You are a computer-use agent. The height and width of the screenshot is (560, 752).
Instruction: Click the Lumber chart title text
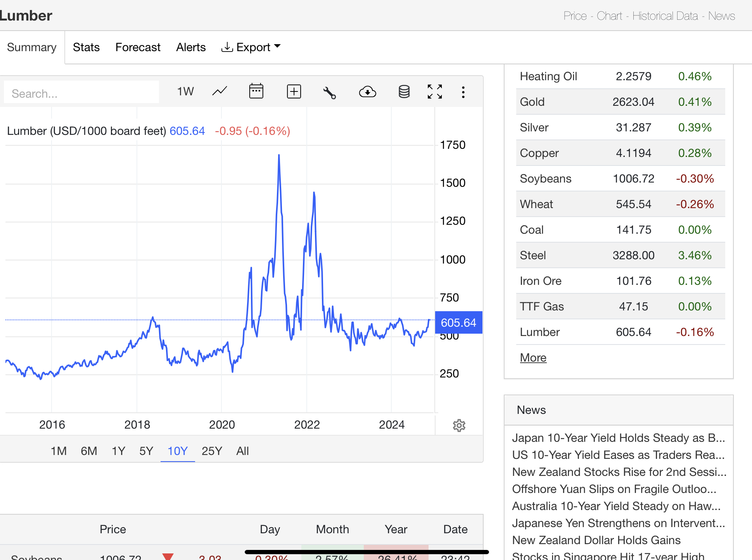click(x=86, y=131)
